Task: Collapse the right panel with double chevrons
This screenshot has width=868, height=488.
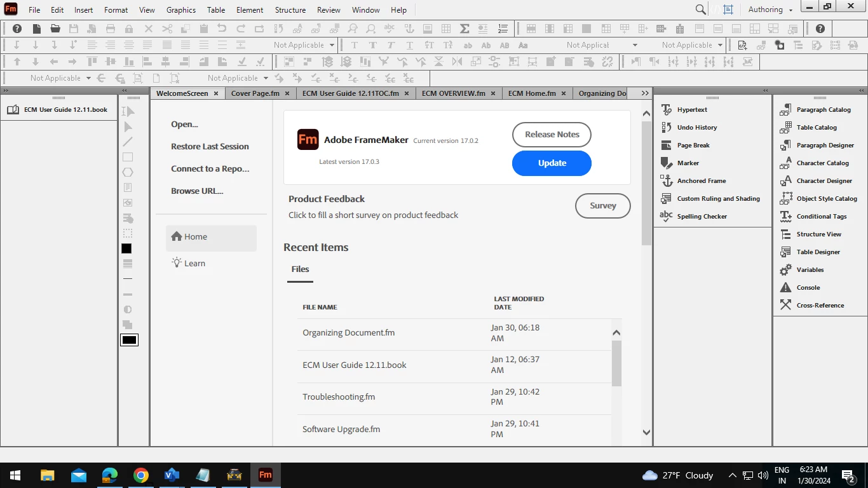Action: click(x=861, y=91)
